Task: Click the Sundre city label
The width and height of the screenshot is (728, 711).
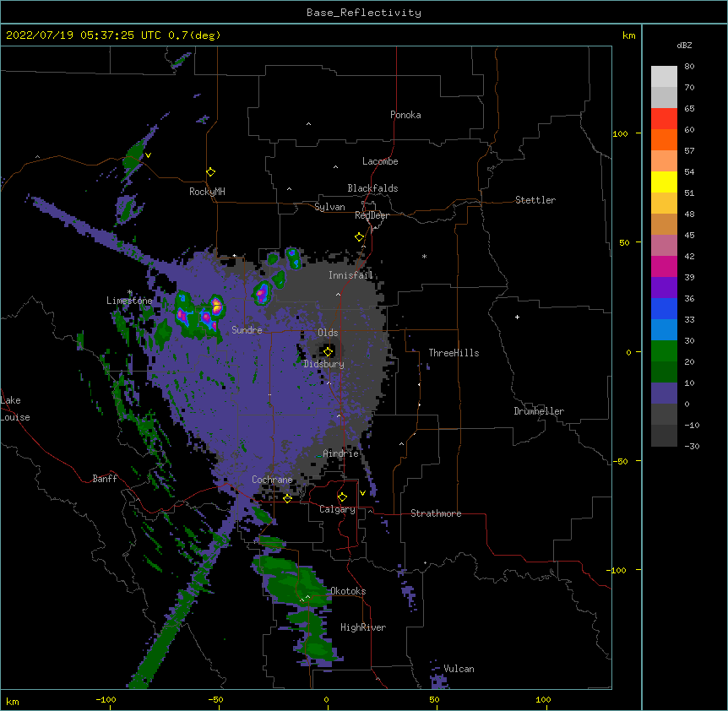Action: point(247,330)
